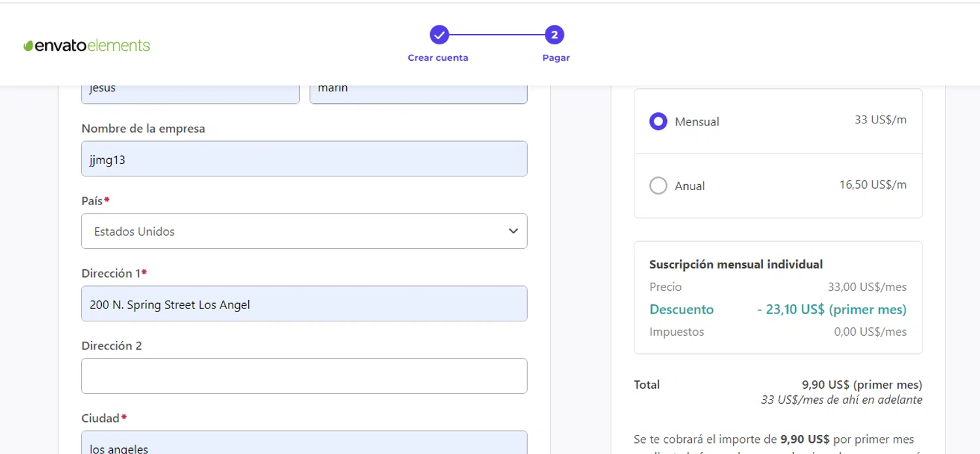980x454 pixels.
Task: Select the completed Crear cuenta step checkmark
Action: 439,35
